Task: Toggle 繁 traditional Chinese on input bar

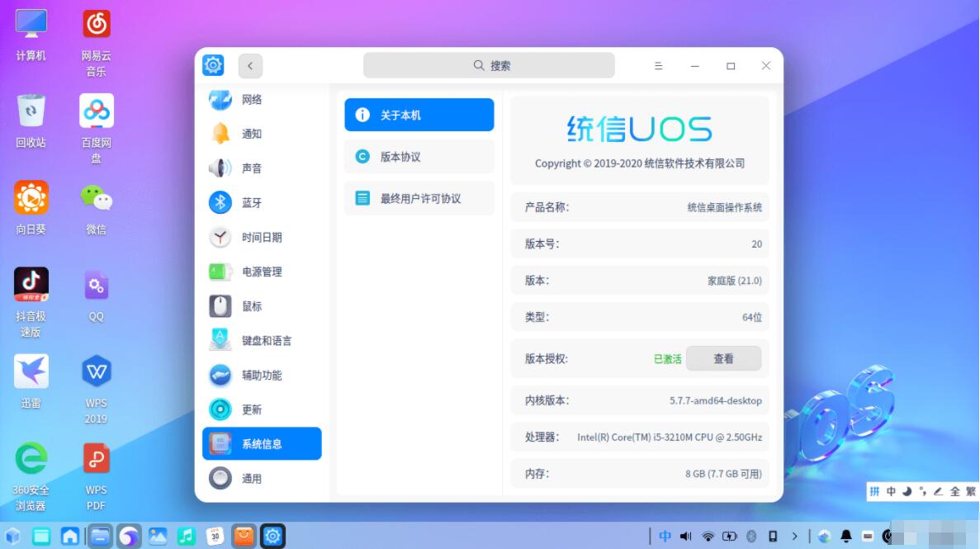Action: pos(971,491)
